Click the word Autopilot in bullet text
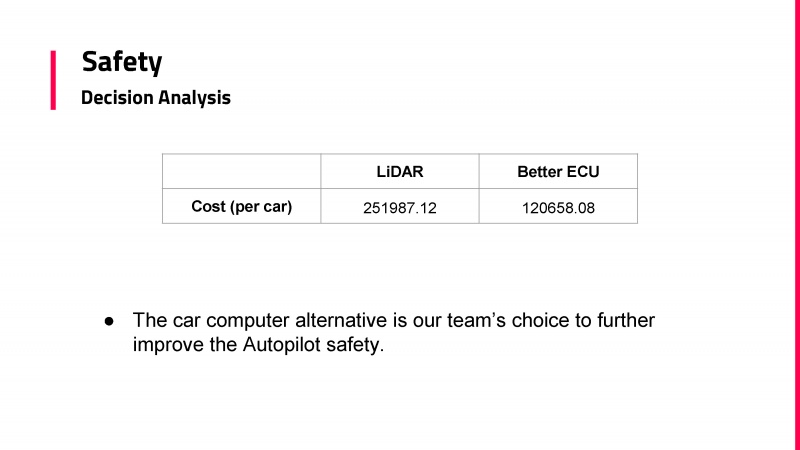 [x=282, y=344]
